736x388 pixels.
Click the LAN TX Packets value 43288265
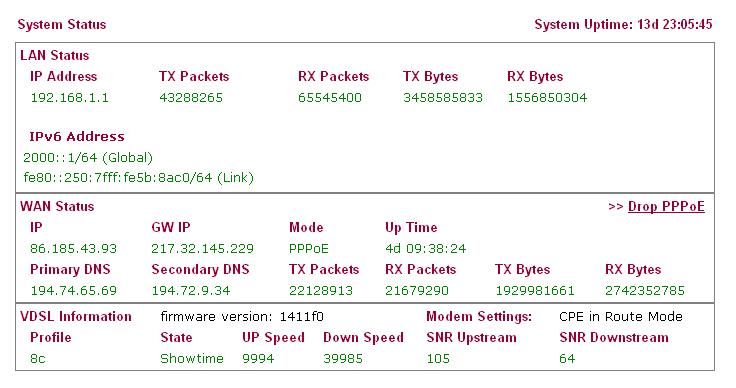pos(191,98)
